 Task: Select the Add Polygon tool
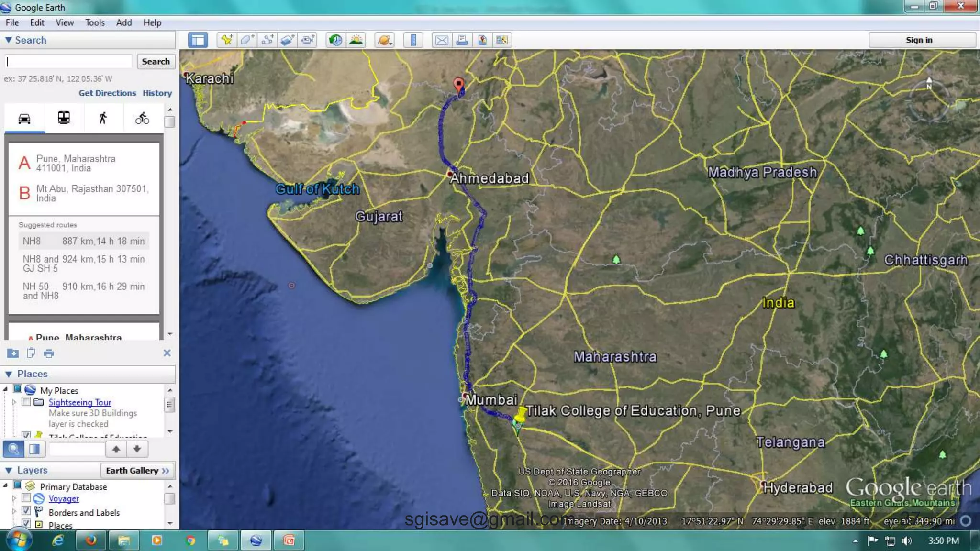[247, 40]
